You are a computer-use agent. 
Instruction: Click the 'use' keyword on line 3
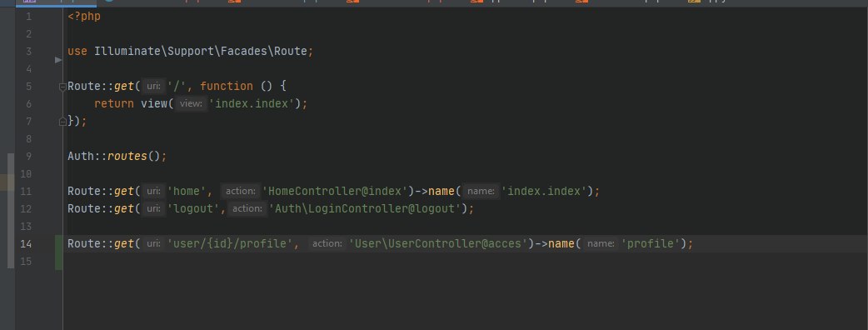click(77, 51)
